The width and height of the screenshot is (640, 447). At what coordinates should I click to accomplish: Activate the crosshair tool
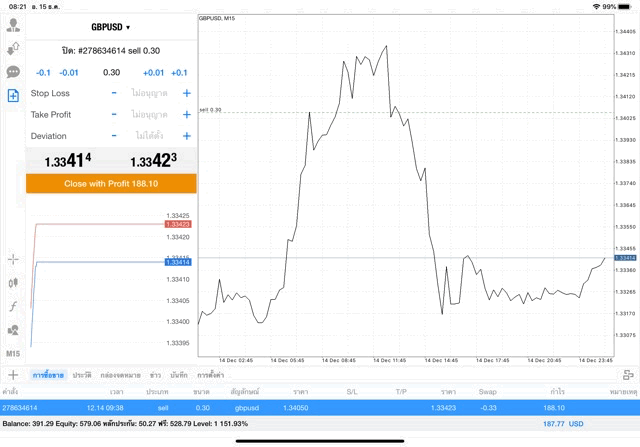(13, 259)
